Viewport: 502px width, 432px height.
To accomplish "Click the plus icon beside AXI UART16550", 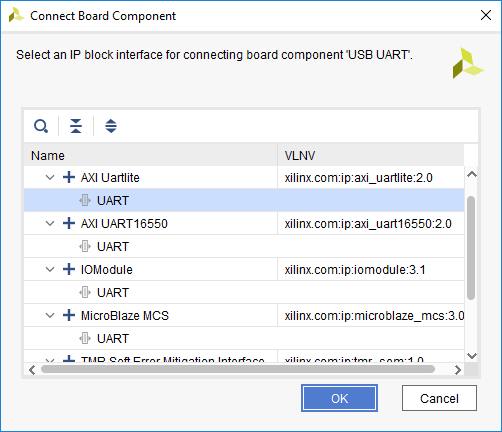I will coord(69,223).
